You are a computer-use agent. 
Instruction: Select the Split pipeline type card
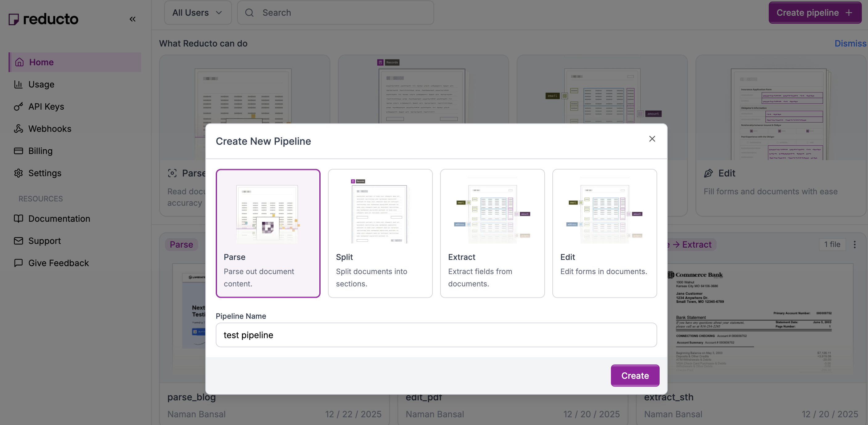click(x=380, y=233)
